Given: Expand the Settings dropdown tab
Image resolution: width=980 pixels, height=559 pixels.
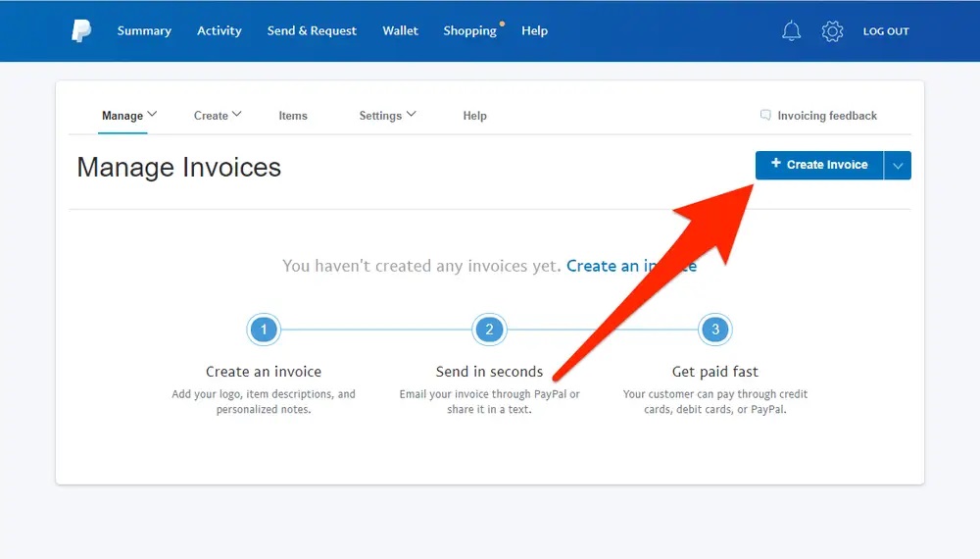Looking at the screenshot, I should point(387,116).
